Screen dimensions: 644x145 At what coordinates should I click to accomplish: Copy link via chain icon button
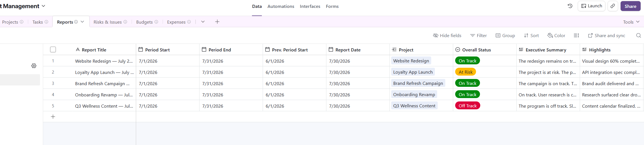(613, 6)
